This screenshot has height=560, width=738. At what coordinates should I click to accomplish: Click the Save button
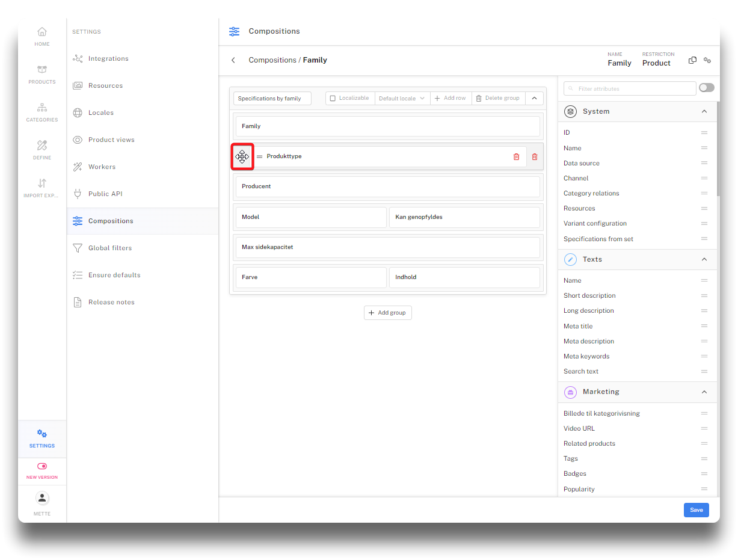point(696,510)
